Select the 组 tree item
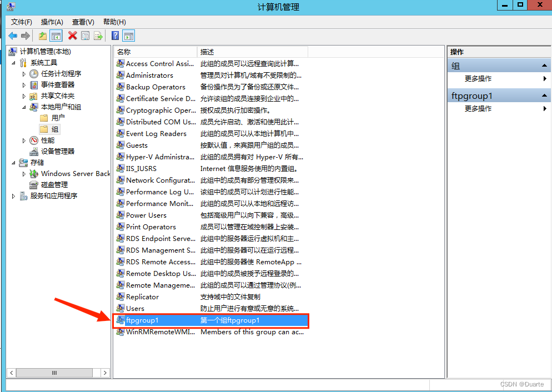 point(55,129)
